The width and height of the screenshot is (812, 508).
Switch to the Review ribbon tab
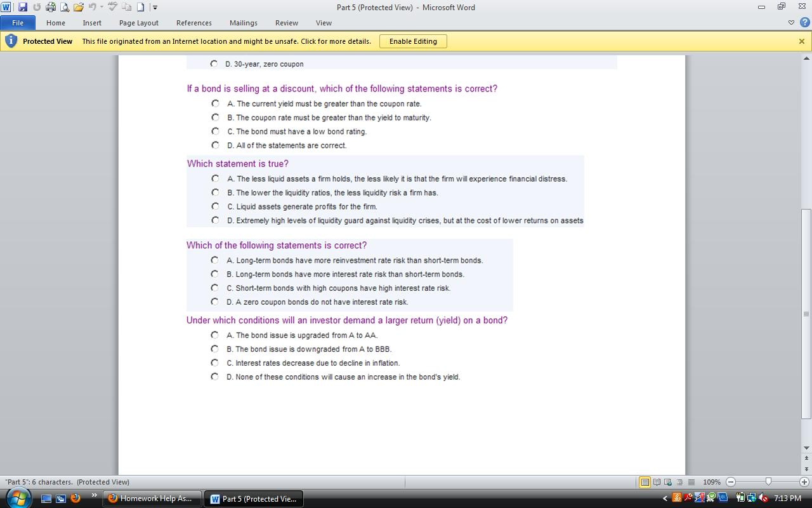(286, 23)
